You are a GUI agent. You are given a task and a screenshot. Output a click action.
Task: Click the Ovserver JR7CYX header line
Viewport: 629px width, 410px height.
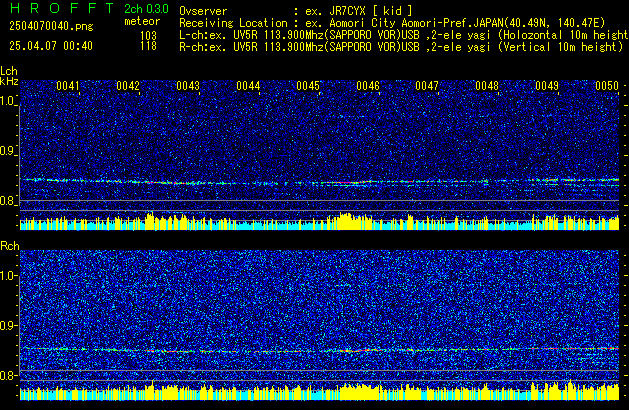tap(296, 11)
